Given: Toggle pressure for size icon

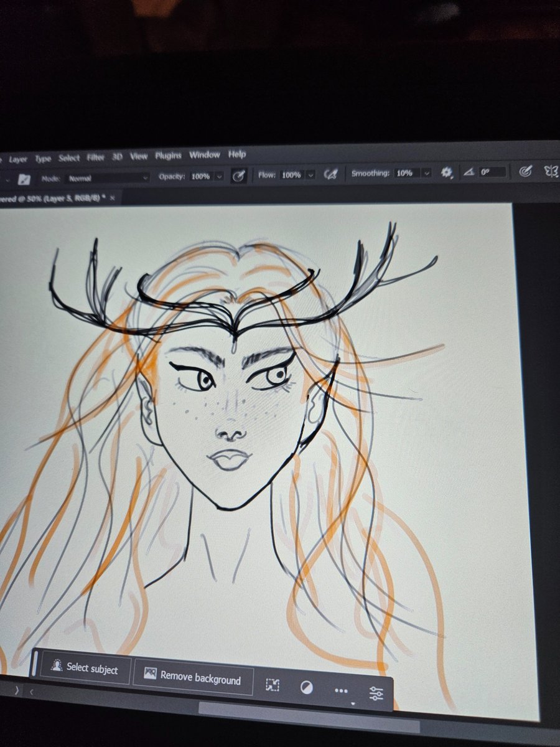Looking at the screenshot, I should [526, 171].
